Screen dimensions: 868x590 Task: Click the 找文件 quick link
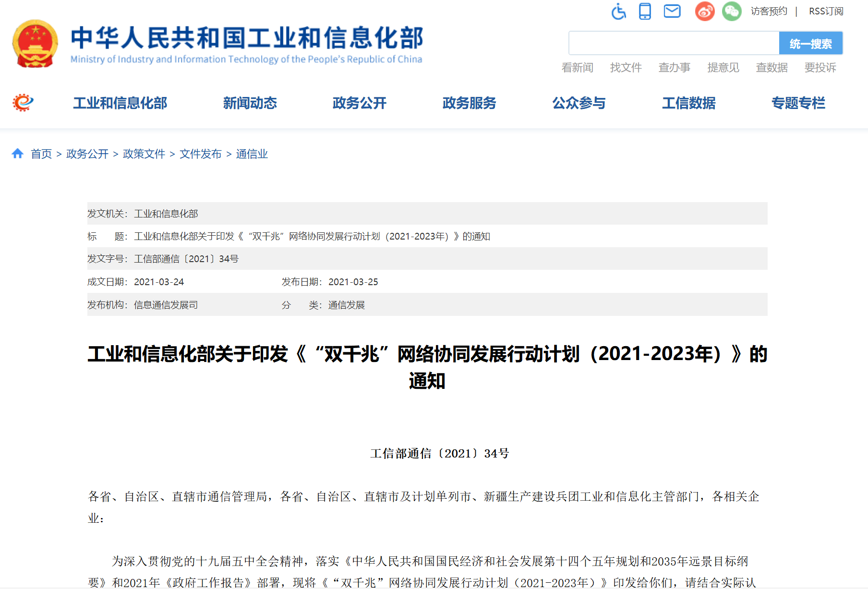[x=626, y=68]
